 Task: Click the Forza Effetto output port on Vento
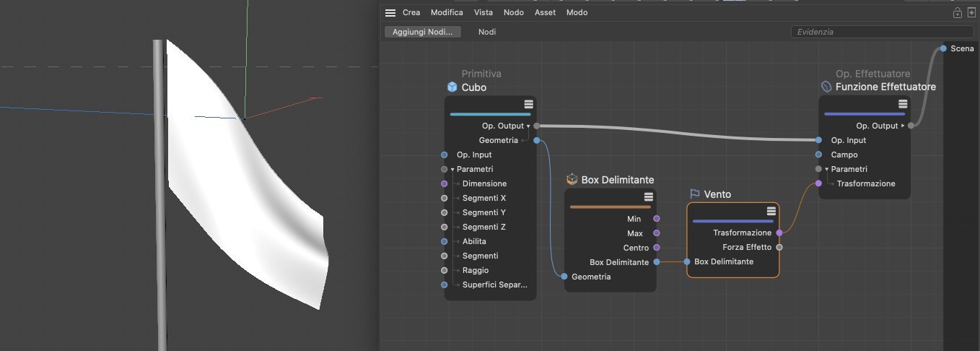[x=779, y=247]
